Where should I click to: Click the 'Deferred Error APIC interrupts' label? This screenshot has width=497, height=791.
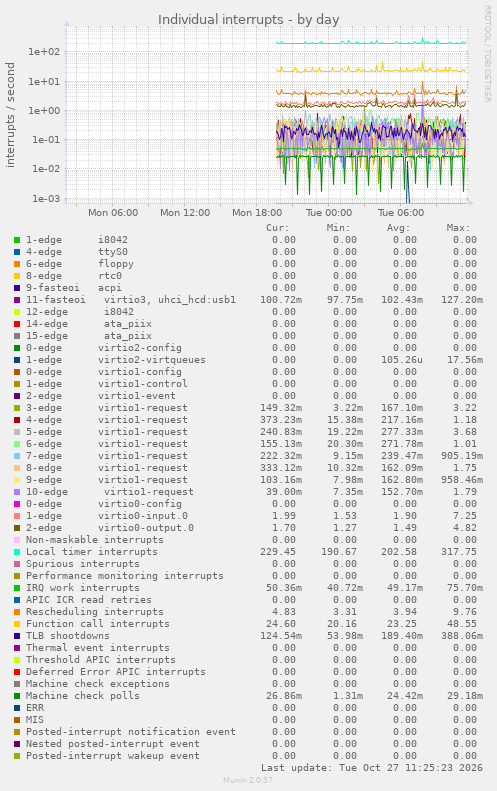(x=116, y=672)
